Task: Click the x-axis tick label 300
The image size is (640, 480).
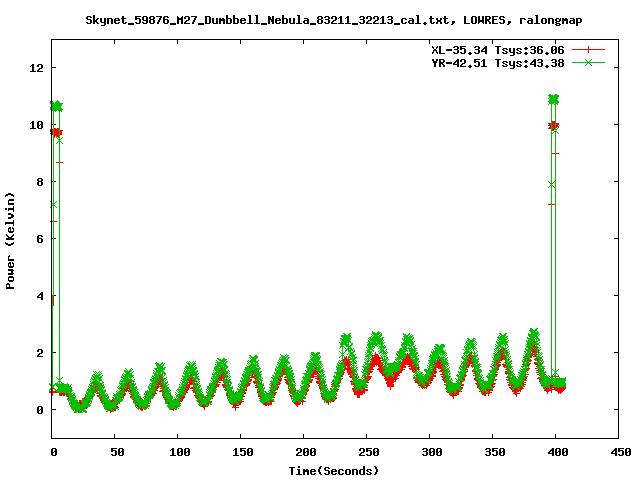Action: click(x=432, y=452)
